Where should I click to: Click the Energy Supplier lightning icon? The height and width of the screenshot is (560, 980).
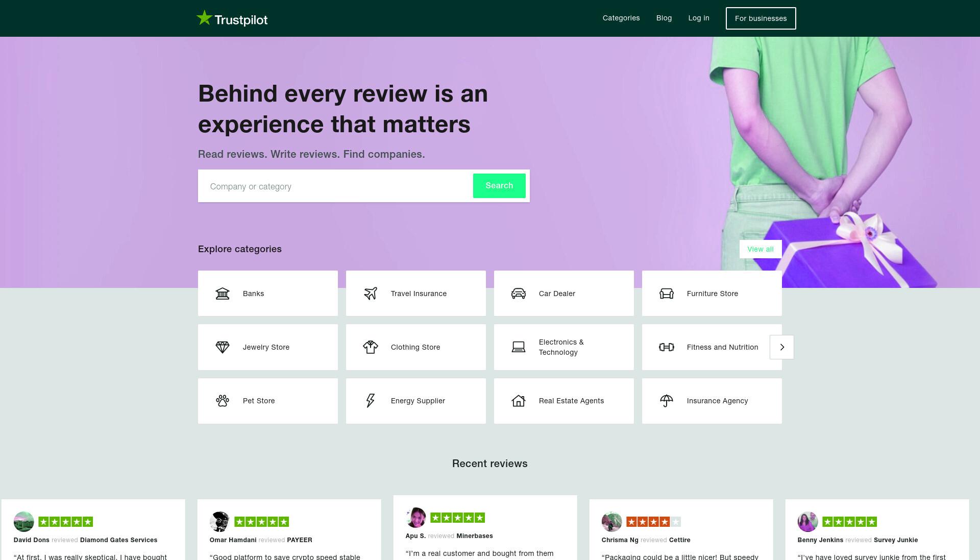pos(371,401)
